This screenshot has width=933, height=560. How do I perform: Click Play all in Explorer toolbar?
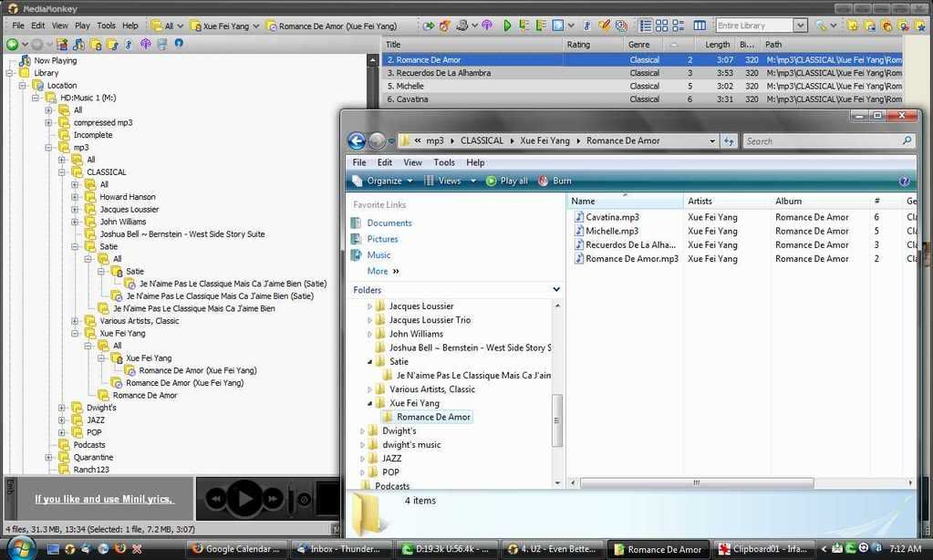coord(506,181)
